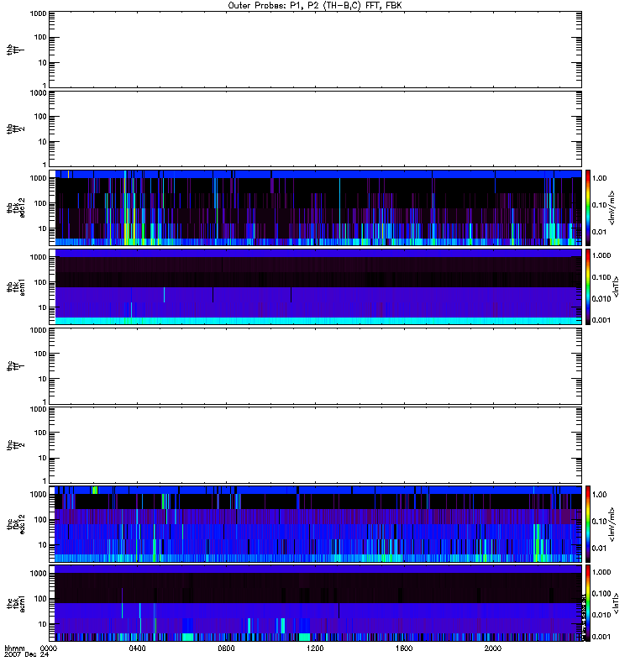Click the 'hhmm' axis unit label
Screen dimensions: 630x672
point(14,648)
